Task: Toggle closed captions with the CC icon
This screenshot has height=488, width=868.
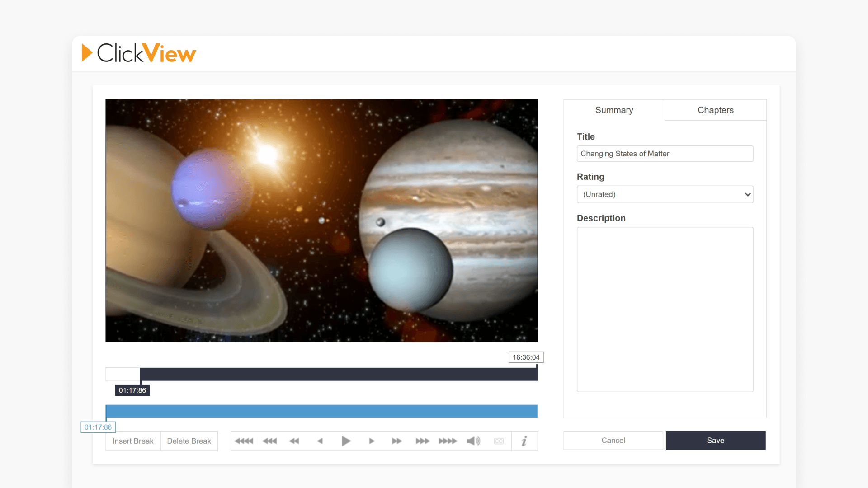Action: coord(499,441)
